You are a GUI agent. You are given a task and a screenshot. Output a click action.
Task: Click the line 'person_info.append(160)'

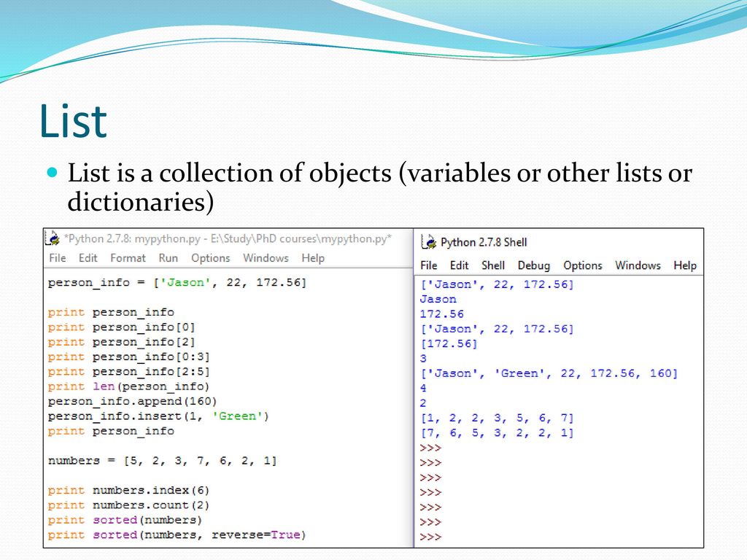(x=133, y=401)
